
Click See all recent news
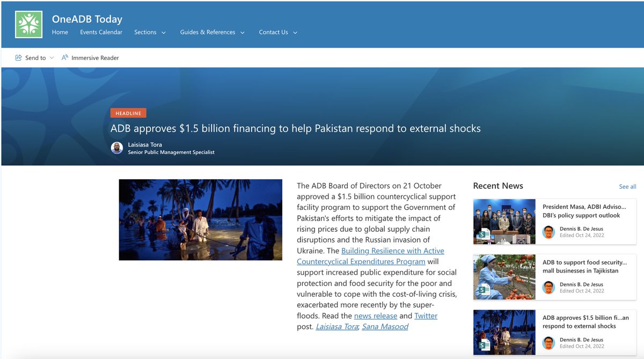[x=627, y=187]
